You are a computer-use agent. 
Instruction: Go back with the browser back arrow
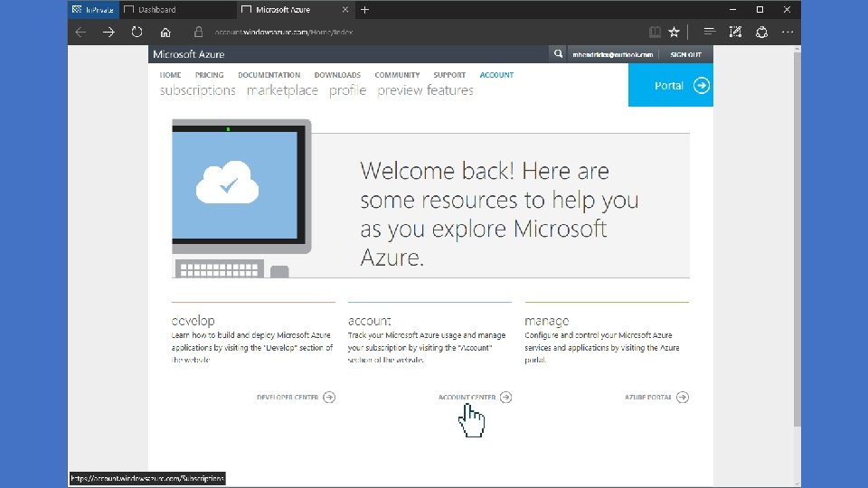[80, 33]
